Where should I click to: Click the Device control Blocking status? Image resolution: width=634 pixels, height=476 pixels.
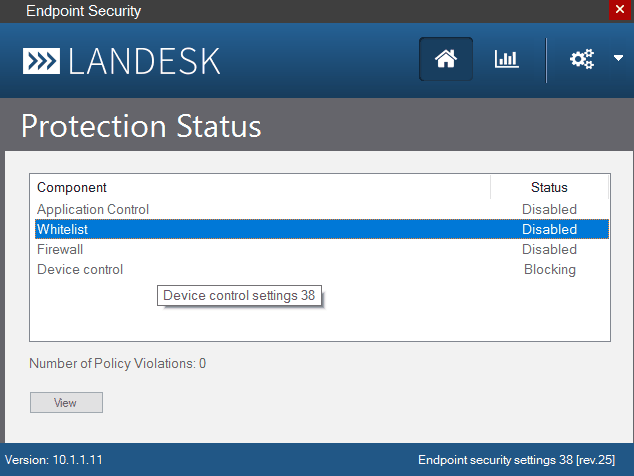click(x=549, y=269)
